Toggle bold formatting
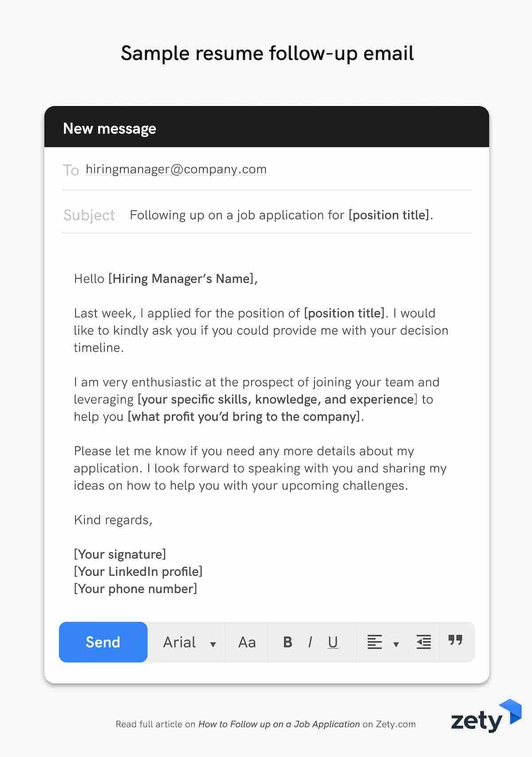The width and height of the screenshot is (532, 757). pos(287,642)
